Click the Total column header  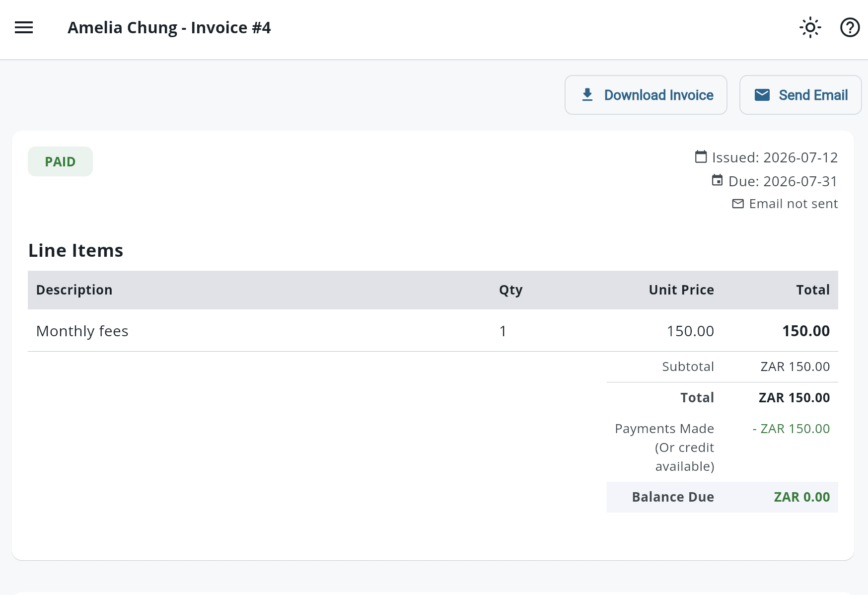[x=813, y=290]
